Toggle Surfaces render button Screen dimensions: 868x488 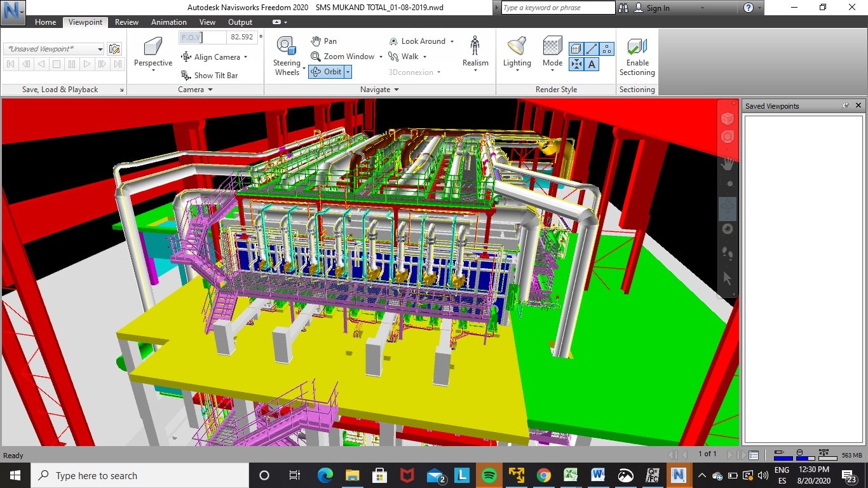point(576,49)
